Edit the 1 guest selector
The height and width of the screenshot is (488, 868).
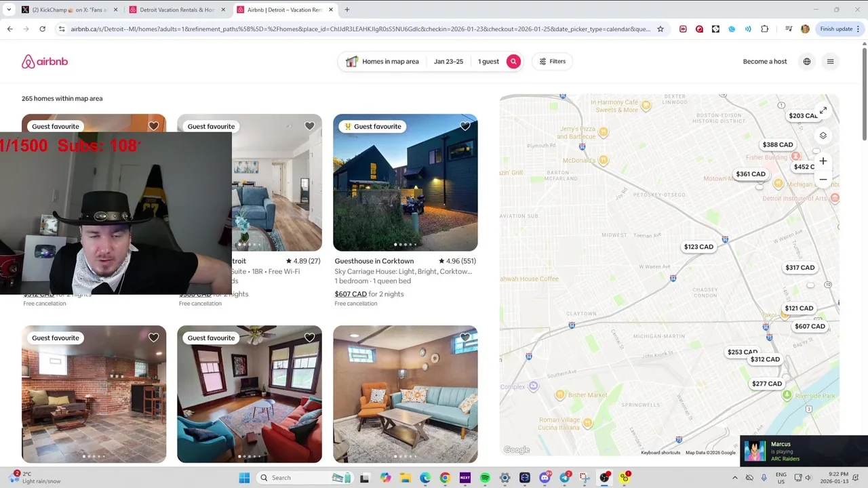(x=488, y=62)
